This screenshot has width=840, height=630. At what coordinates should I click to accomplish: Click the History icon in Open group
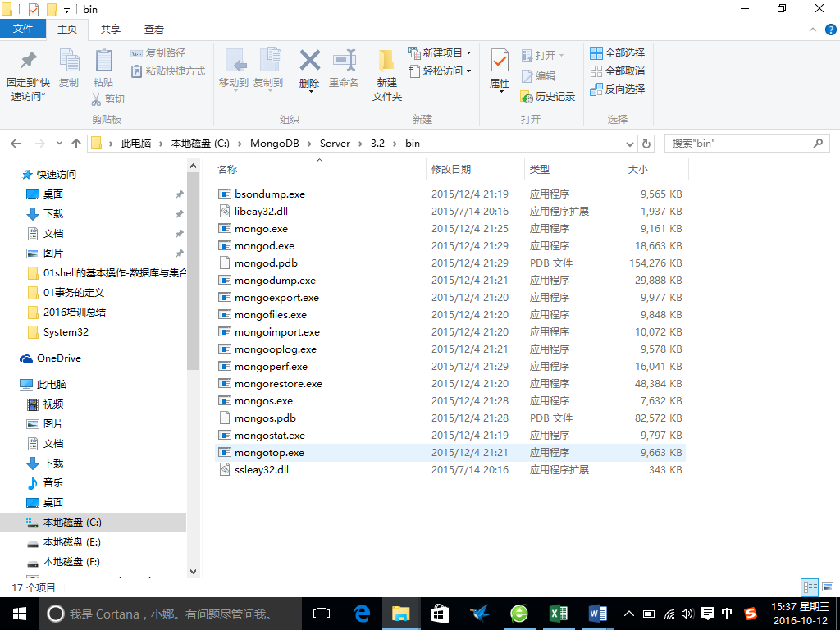click(x=527, y=97)
